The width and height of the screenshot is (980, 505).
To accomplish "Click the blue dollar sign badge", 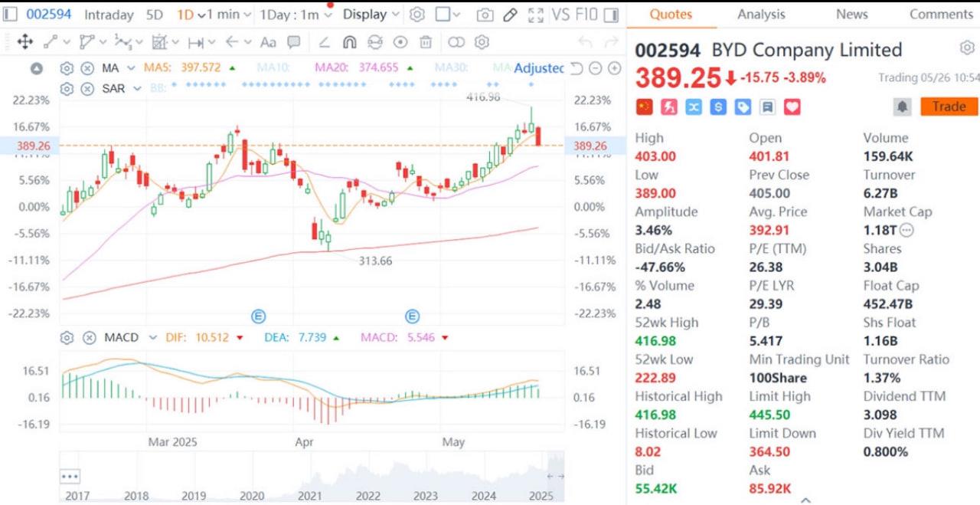I will point(718,107).
